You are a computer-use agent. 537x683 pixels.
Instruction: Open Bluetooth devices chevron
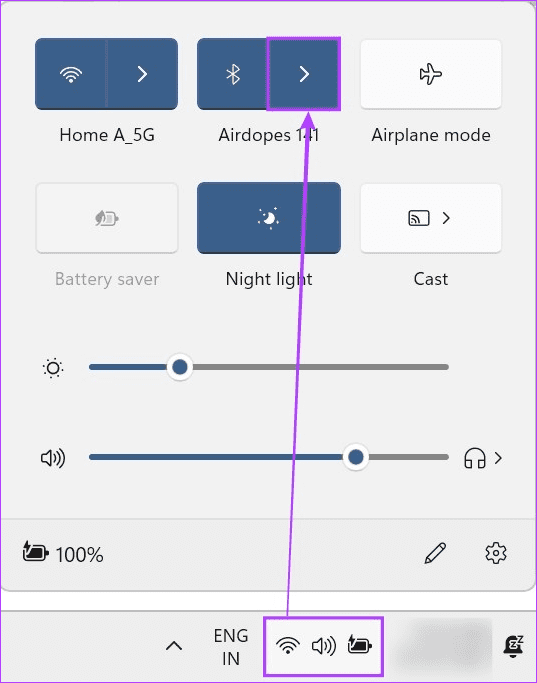click(x=304, y=74)
